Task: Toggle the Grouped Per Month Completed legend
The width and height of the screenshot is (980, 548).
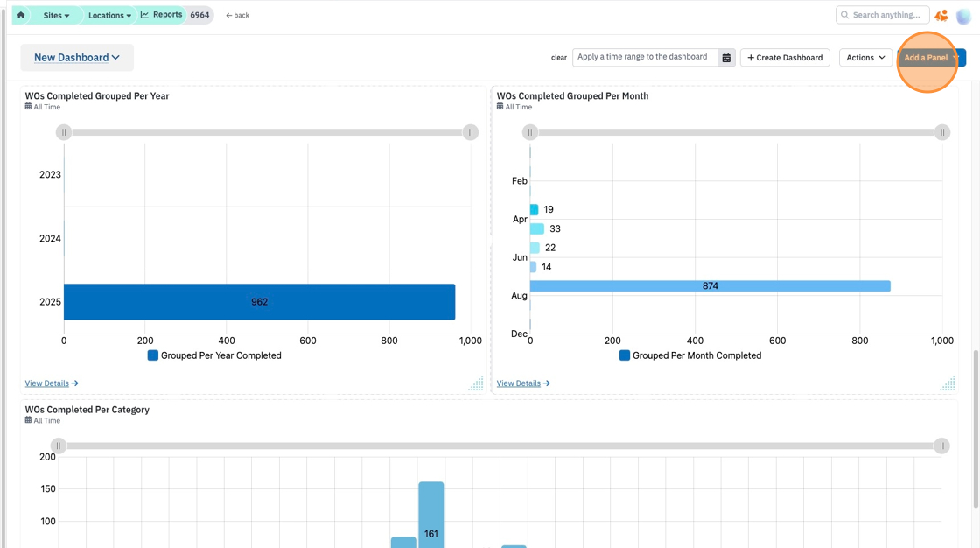Action: point(690,355)
